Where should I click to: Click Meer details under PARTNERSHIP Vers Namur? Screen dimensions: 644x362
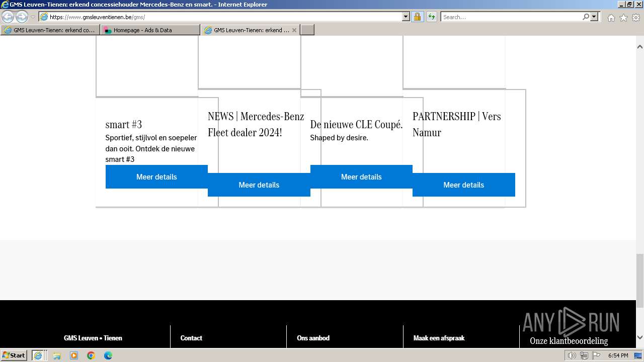pos(464,185)
